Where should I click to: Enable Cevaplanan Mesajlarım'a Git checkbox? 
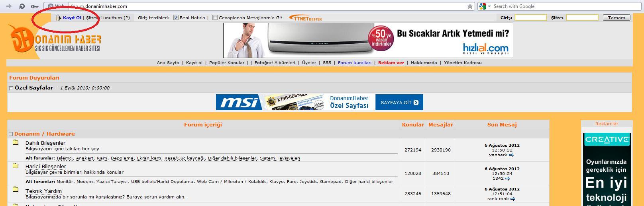point(215,17)
